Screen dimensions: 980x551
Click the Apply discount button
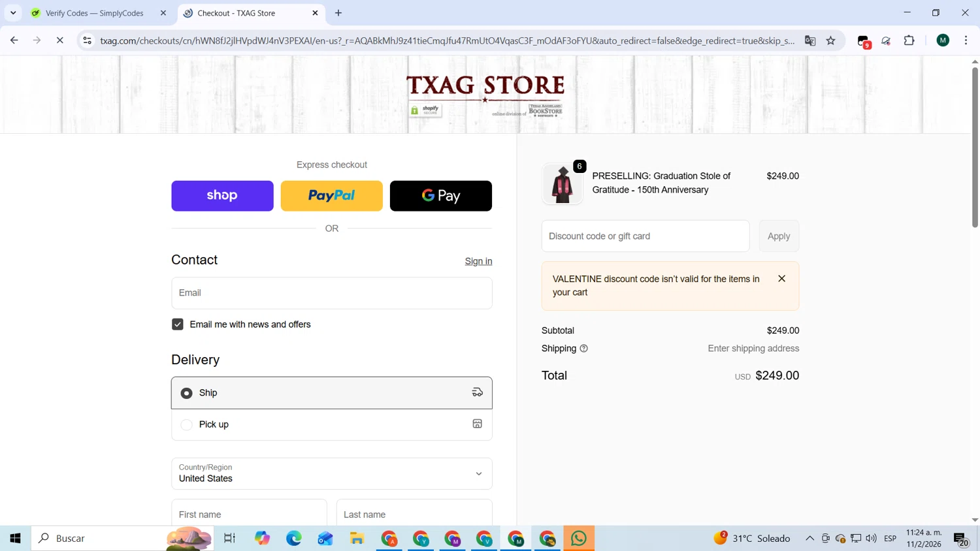tap(779, 236)
